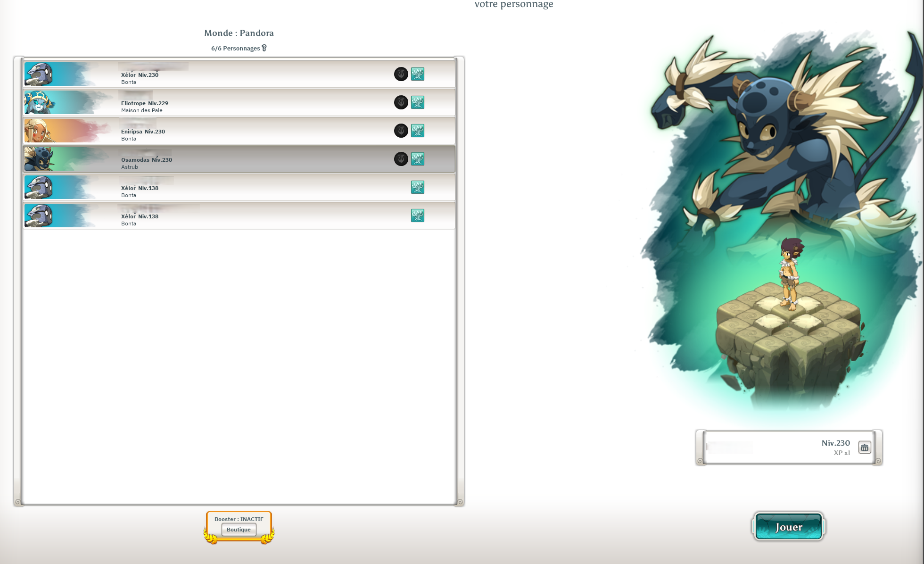Select the lower Xélor Niv.138 portrait
The image size is (924, 564).
[x=39, y=216]
